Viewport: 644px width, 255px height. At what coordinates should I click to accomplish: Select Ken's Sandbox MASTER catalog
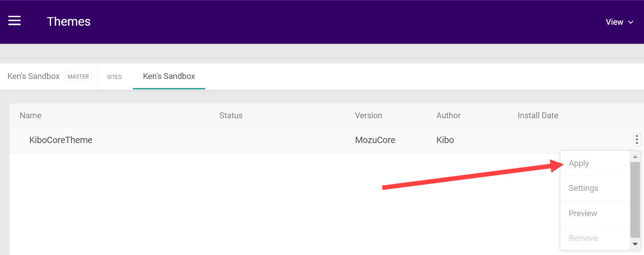click(49, 76)
